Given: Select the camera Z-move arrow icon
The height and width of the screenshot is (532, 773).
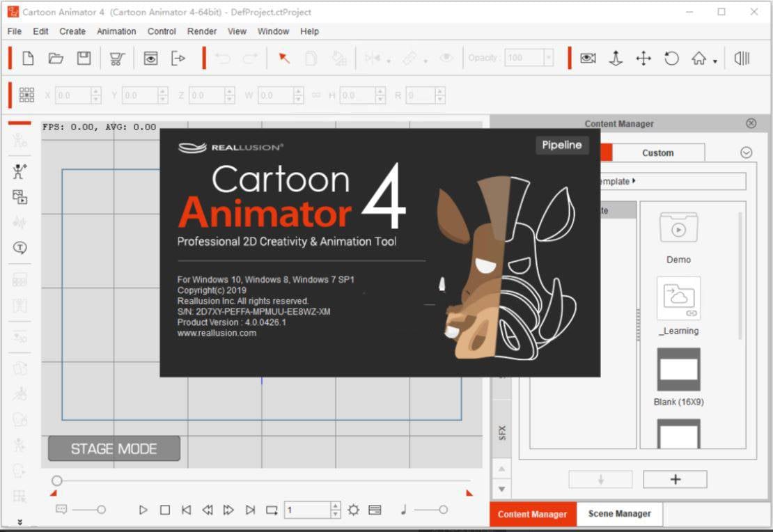Looking at the screenshot, I should pos(616,58).
